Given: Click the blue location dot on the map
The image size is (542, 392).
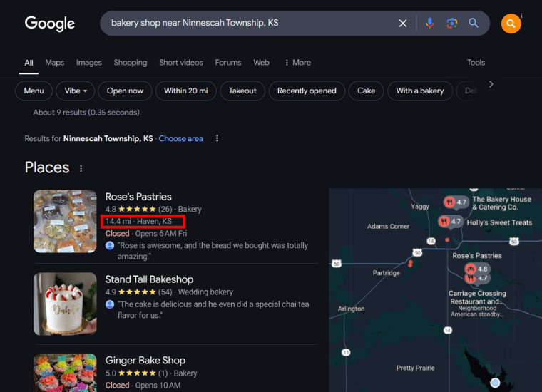Looking at the screenshot, I should click(x=495, y=383).
